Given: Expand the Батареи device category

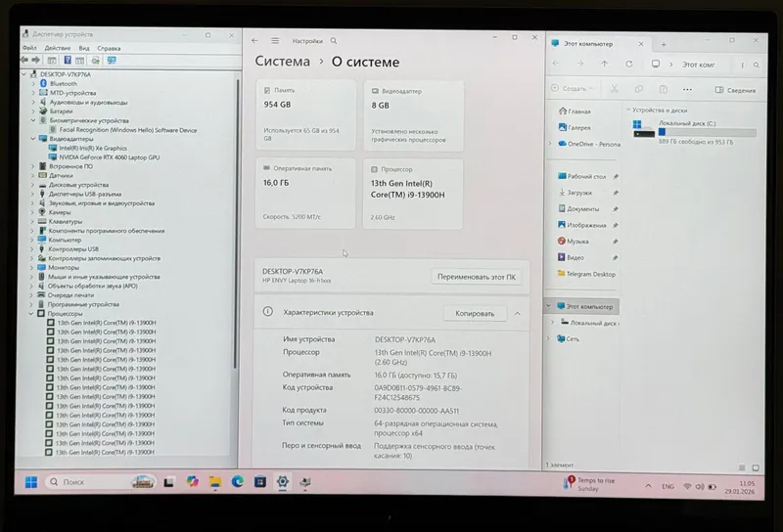Looking at the screenshot, I should (x=33, y=111).
